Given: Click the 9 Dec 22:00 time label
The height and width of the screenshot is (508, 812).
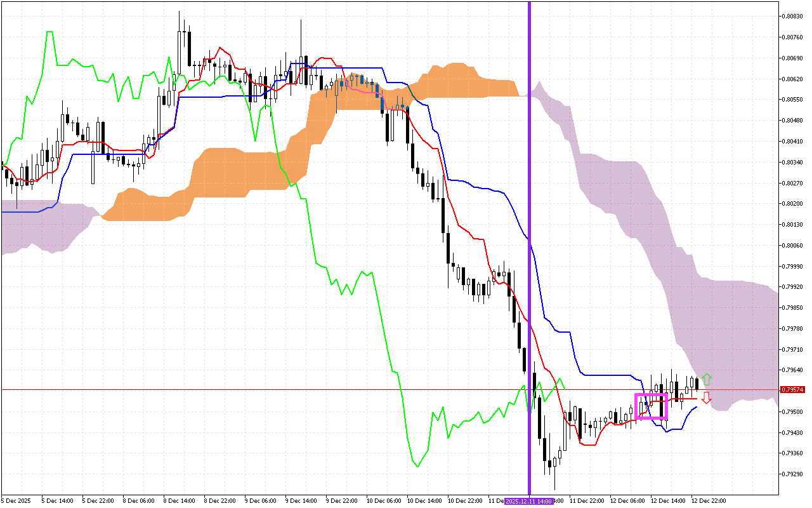Looking at the screenshot, I should tap(343, 501).
